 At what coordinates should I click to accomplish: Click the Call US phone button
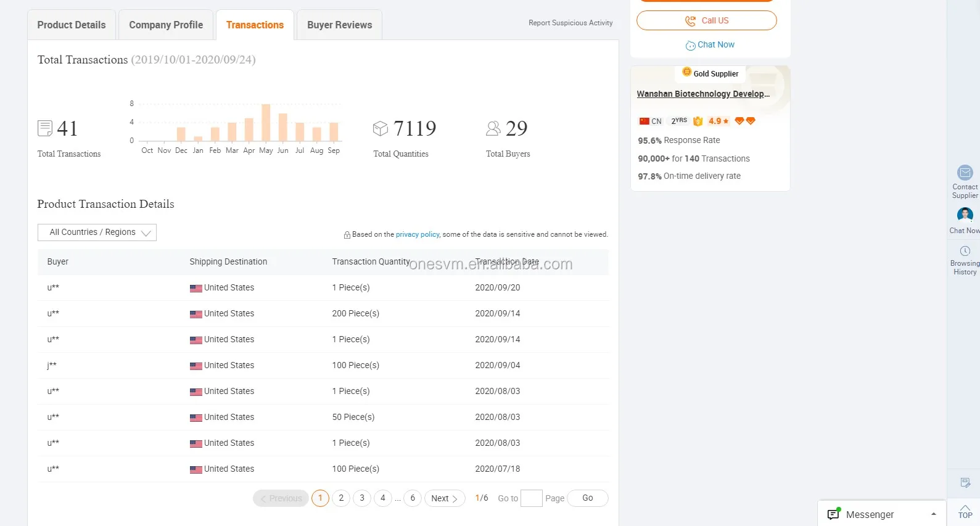[706, 20]
